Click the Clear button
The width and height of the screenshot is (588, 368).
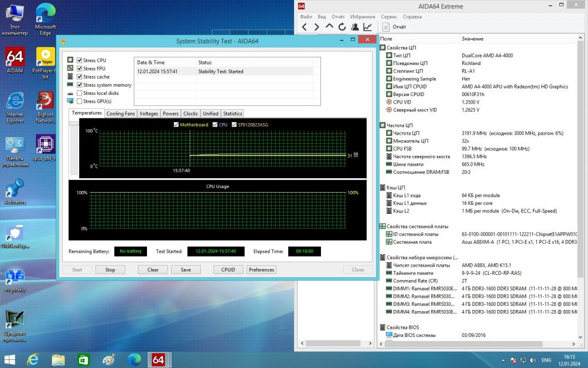[153, 270]
